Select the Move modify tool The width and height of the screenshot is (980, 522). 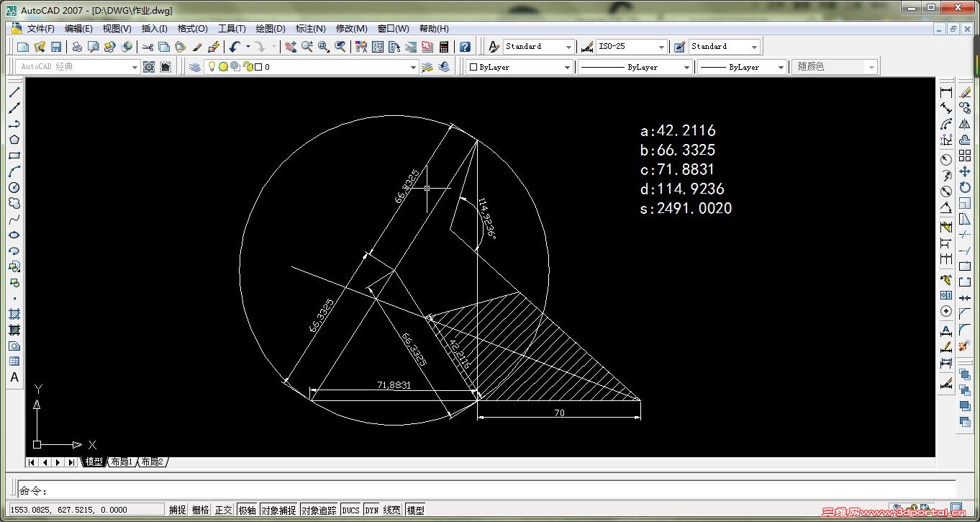[965, 171]
